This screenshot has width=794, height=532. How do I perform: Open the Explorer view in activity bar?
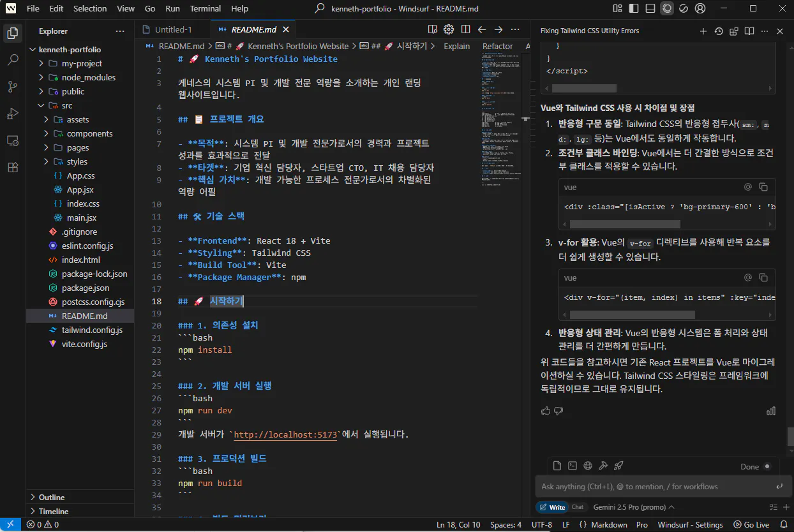(x=12, y=33)
